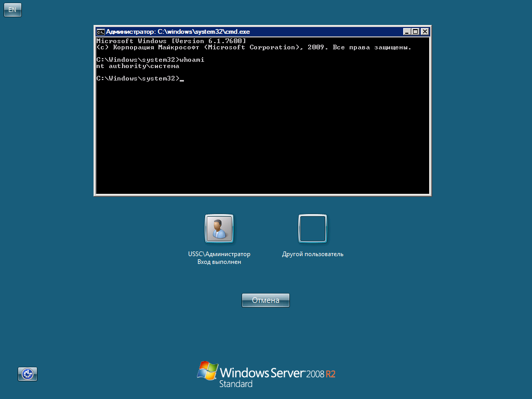Image resolution: width=532 pixels, height=399 pixels.
Task: Select the USSC\Администратор account picture
Action: coord(219,228)
